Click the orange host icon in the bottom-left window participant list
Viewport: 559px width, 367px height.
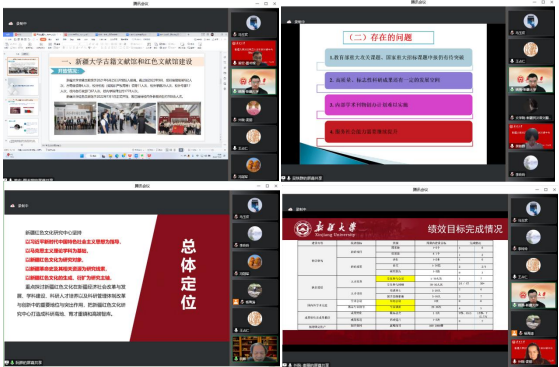click(235, 302)
